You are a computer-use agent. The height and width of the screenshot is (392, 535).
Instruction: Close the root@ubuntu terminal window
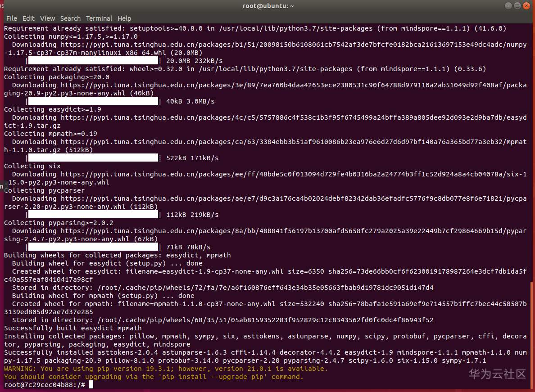click(x=526, y=5)
